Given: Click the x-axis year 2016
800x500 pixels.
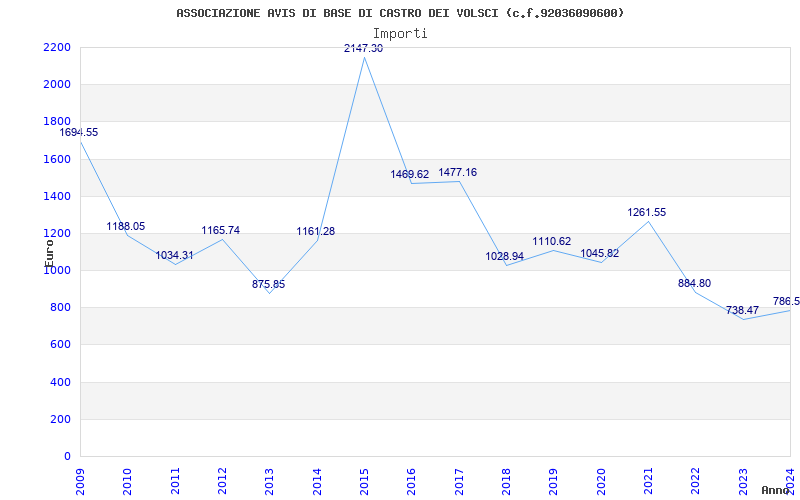Looking at the screenshot, I should point(412,481).
